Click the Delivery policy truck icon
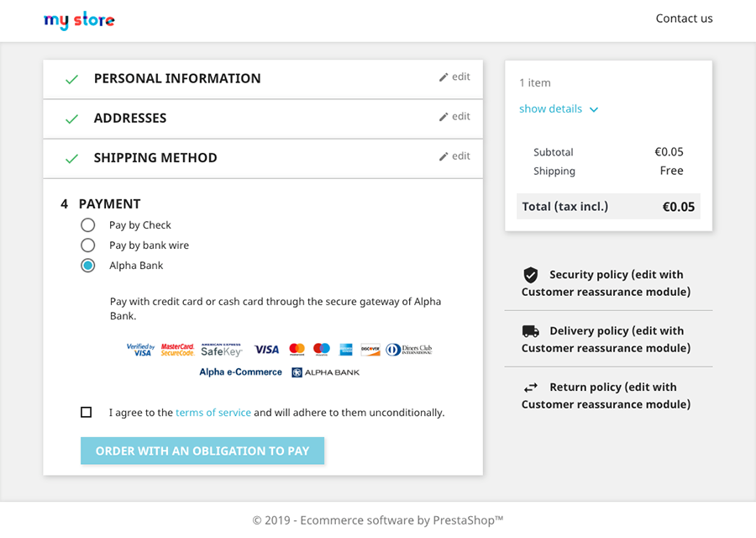Image resolution: width=756 pixels, height=538 pixels. (531, 331)
